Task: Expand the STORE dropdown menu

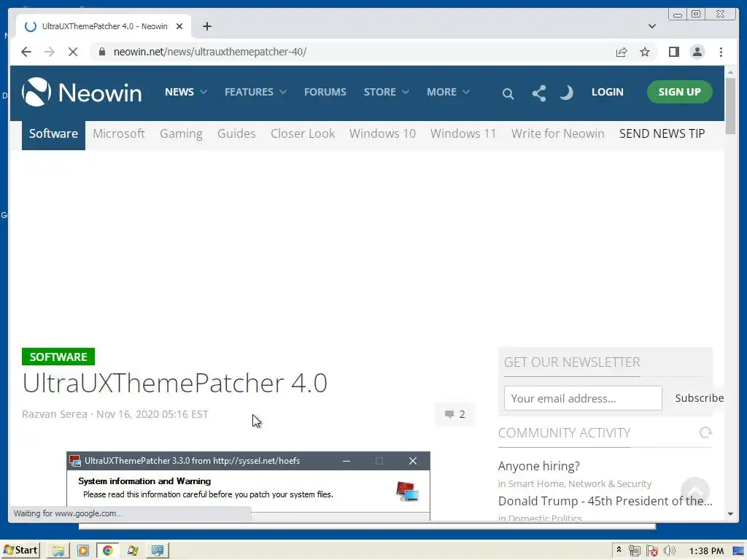Action: point(387,92)
